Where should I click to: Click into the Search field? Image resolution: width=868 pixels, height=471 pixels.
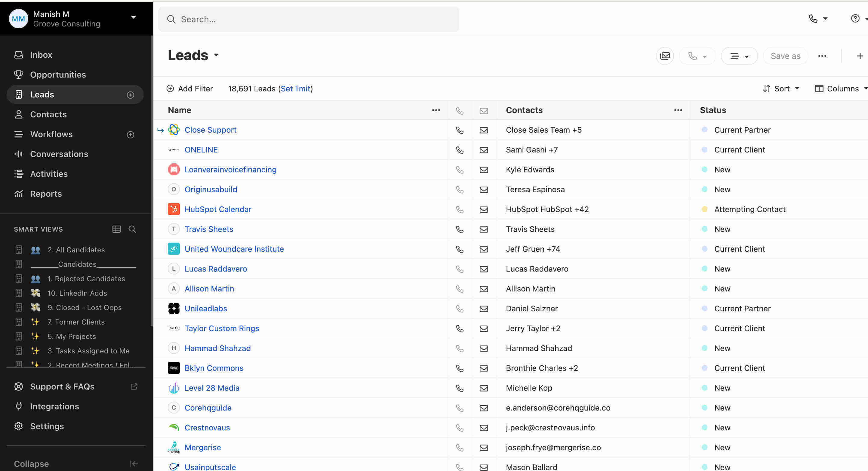tap(308, 19)
